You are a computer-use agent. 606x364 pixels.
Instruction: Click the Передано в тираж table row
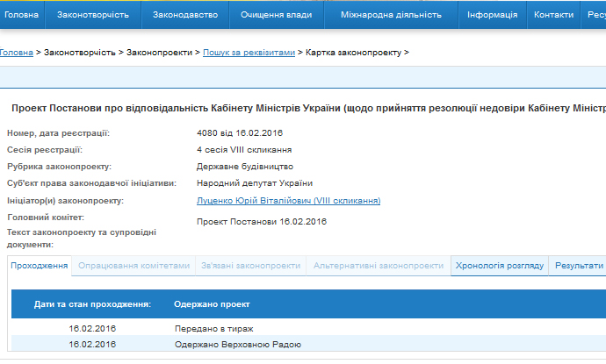pyautogui.click(x=307, y=328)
